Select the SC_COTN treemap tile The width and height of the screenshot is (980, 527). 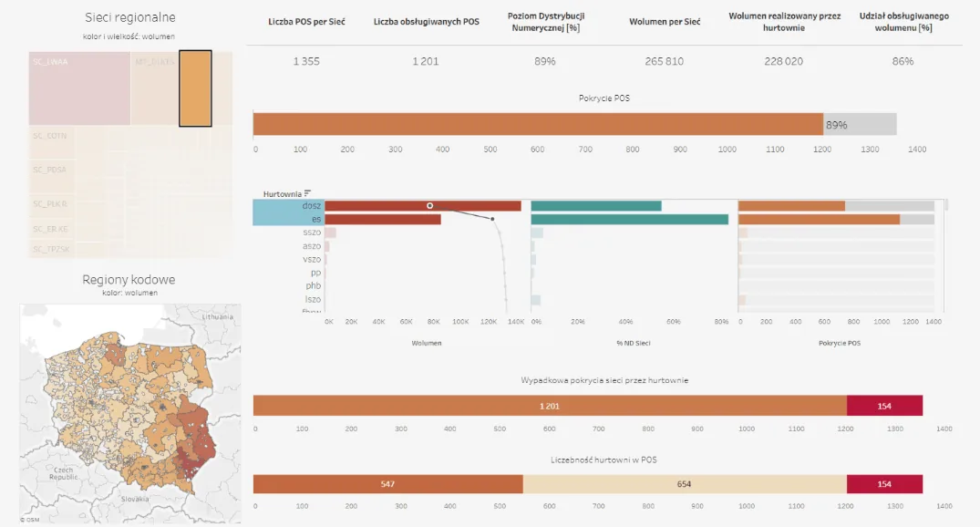point(51,142)
